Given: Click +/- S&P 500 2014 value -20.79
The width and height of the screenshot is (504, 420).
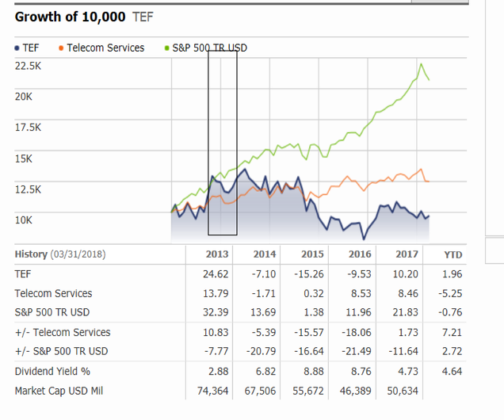Looking at the screenshot, I should coord(261,351).
